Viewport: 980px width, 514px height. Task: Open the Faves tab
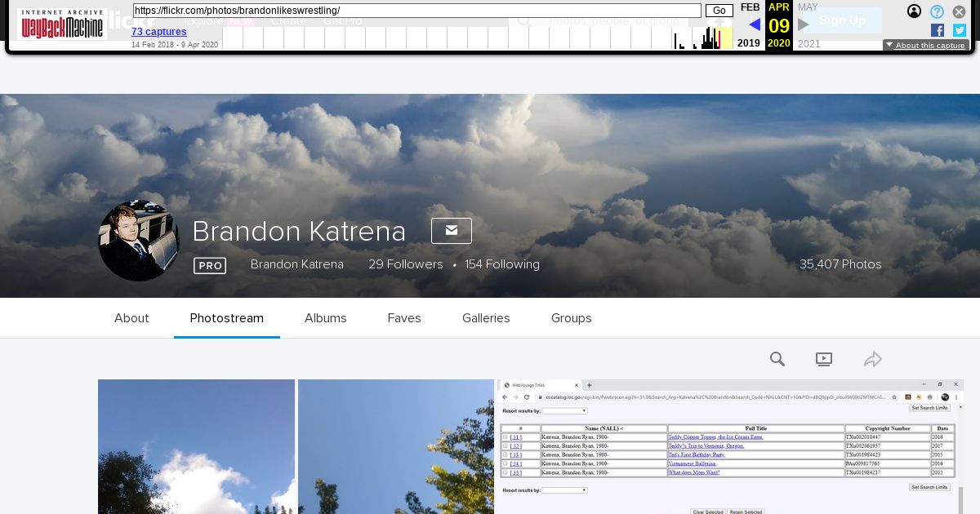click(404, 318)
